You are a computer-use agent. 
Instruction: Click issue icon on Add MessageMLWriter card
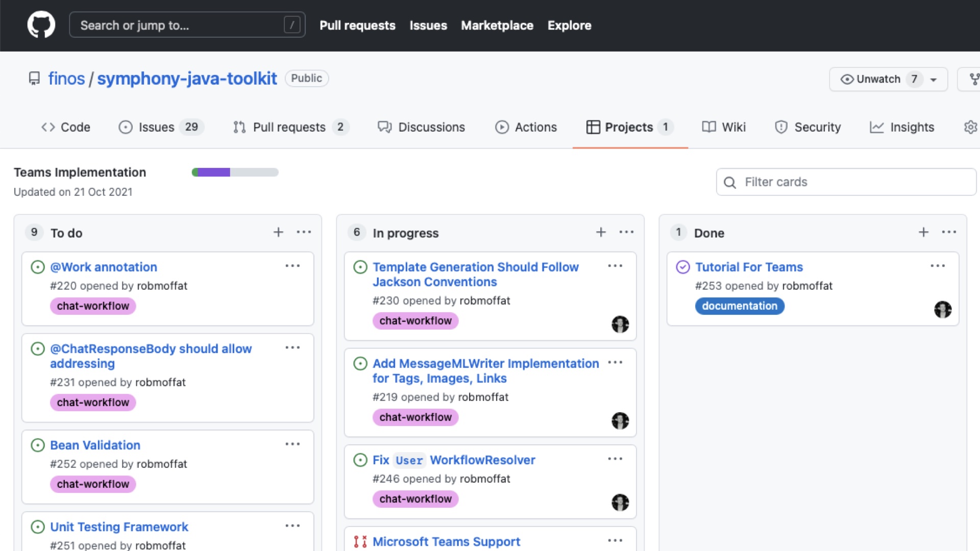coord(360,363)
